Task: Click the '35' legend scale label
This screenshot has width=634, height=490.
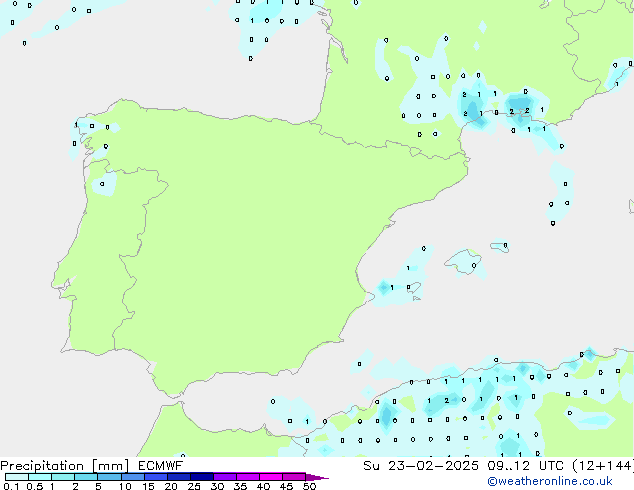Action: [x=240, y=486]
